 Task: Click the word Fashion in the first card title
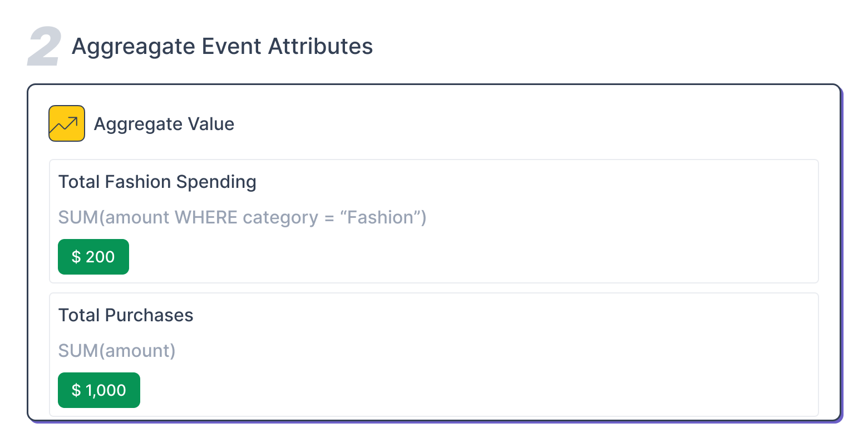138,182
